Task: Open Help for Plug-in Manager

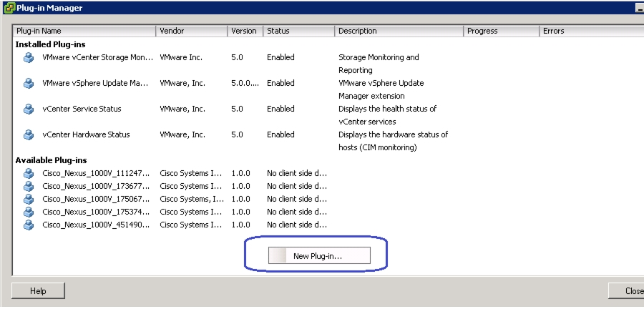Action: [38, 291]
